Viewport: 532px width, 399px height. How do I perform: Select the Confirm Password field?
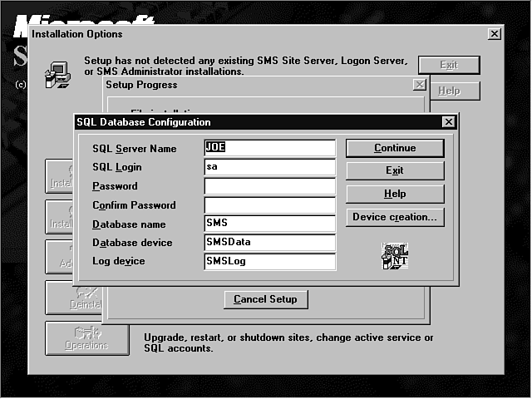[269, 205]
